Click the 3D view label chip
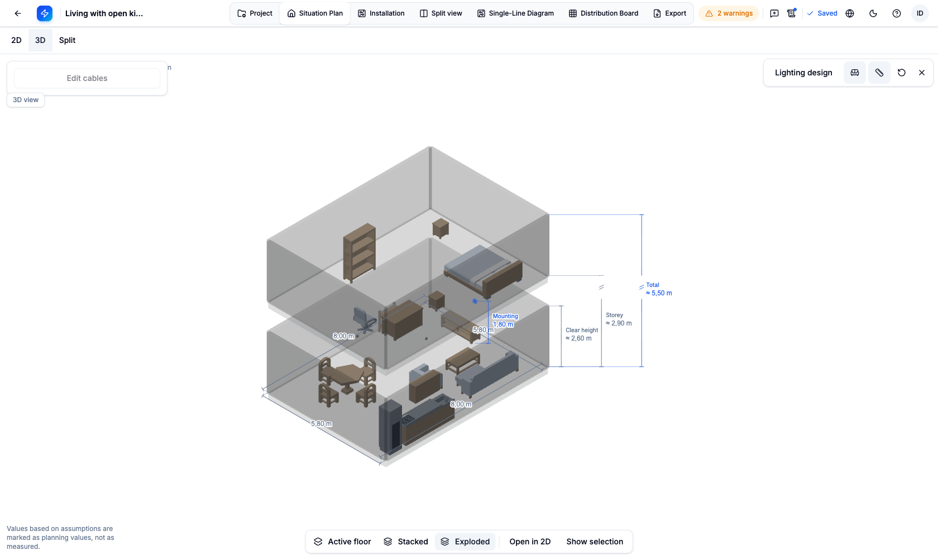Viewport: 938px width, 560px height. click(26, 100)
